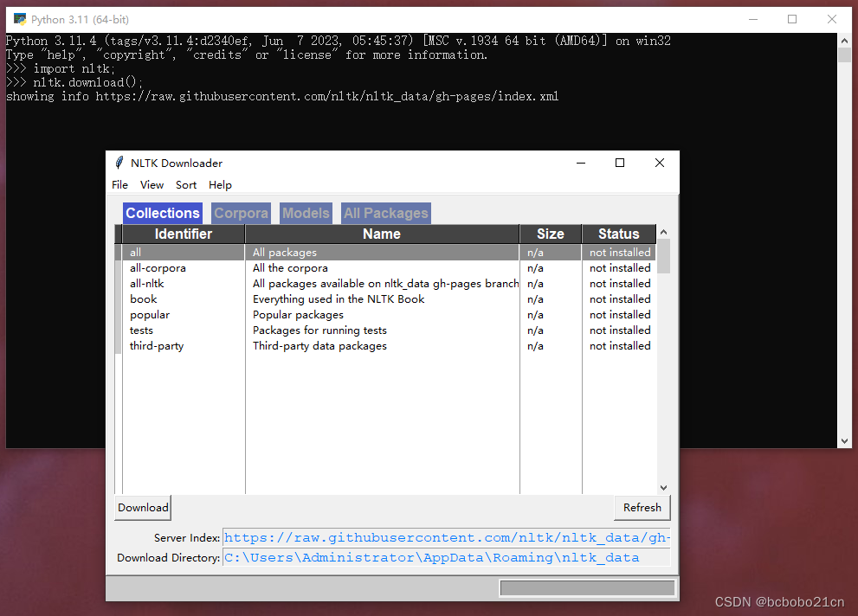This screenshot has width=858, height=616.
Task: Click the NLTK Downloader feather icon
Action: [x=119, y=163]
